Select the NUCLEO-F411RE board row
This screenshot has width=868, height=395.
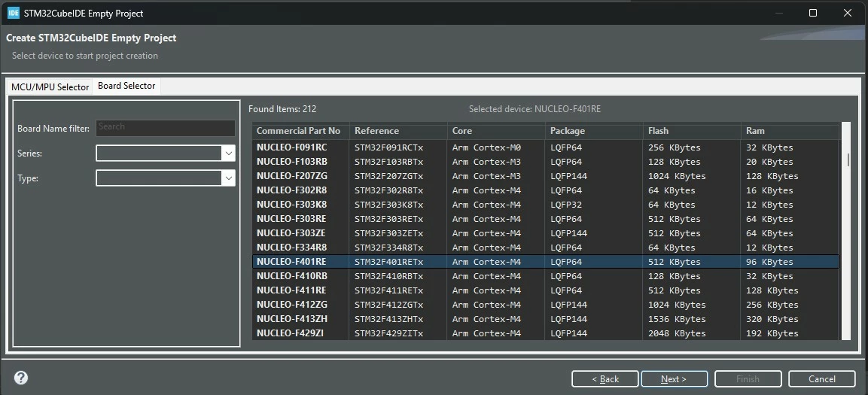coord(545,290)
